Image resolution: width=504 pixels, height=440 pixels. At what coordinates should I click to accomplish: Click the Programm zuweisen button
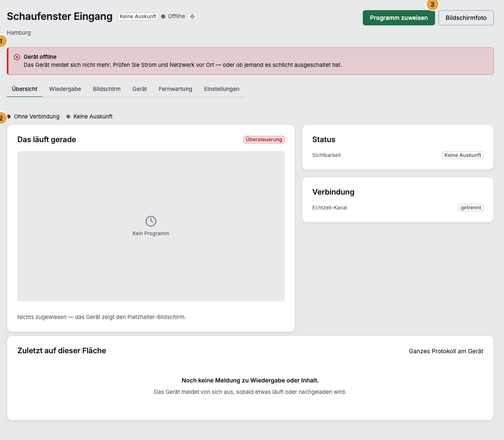[x=399, y=18]
